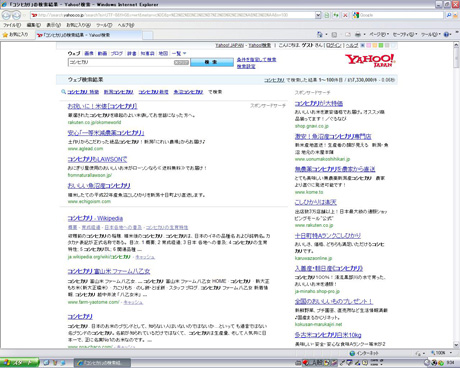Open the 条件を指定して検索 link
This screenshot has height=368, width=460.
click(256, 60)
